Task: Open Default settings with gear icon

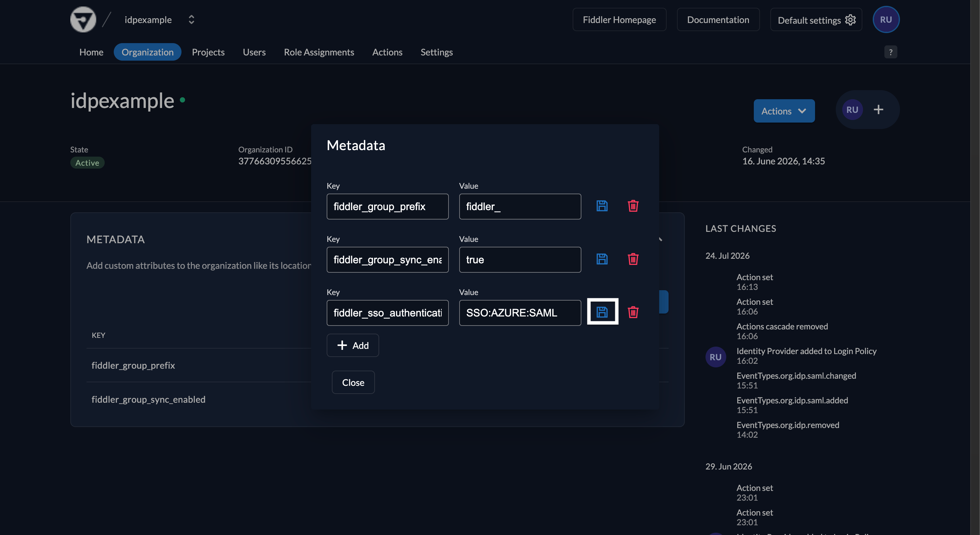Action: 816,20
